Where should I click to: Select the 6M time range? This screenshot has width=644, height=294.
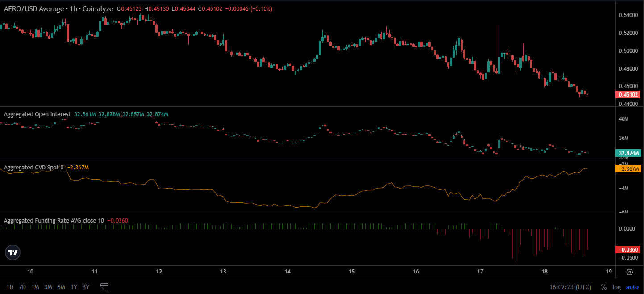[61, 287]
